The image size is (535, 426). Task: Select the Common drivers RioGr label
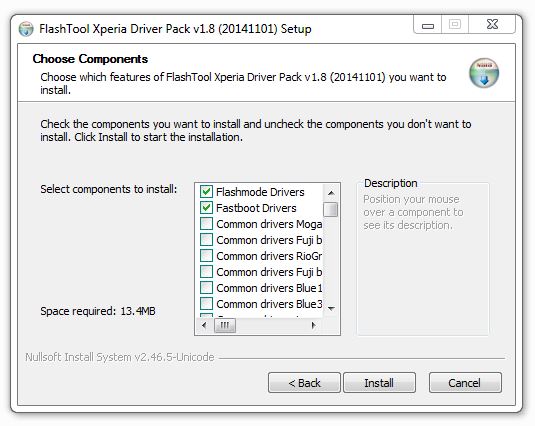pos(269,256)
